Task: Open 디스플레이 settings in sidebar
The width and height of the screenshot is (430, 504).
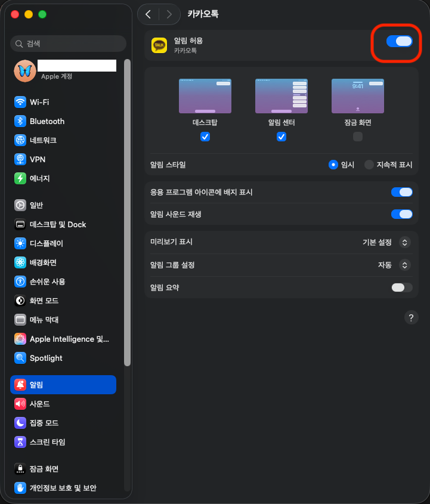Action: [46, 243]
